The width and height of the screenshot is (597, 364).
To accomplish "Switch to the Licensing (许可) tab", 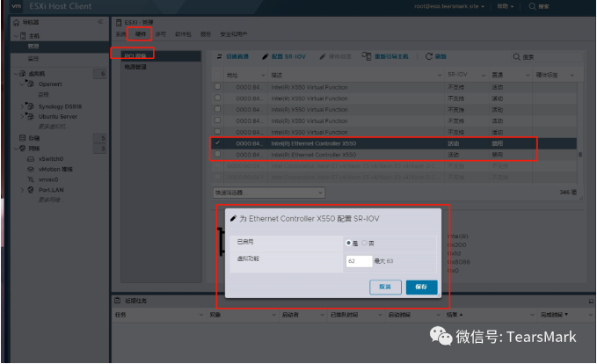I will click(161, 34).
